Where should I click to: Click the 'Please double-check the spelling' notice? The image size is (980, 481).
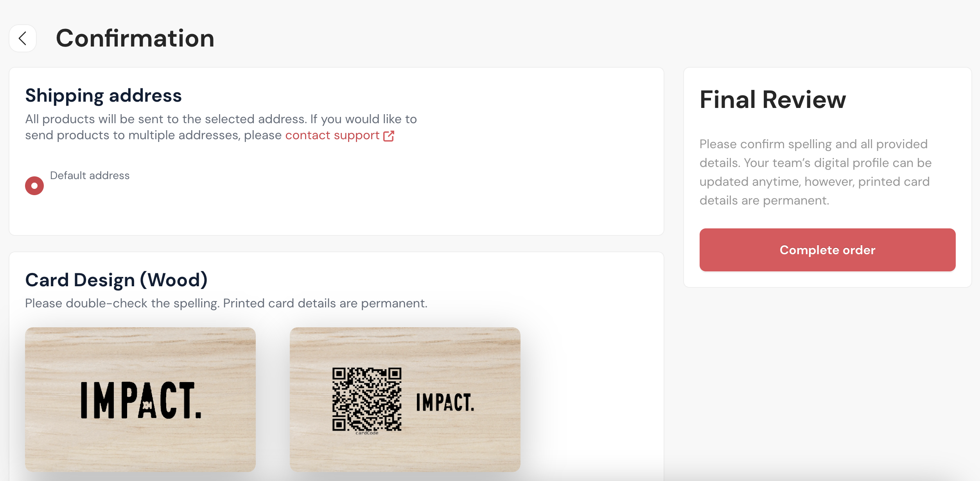point(226,303)
